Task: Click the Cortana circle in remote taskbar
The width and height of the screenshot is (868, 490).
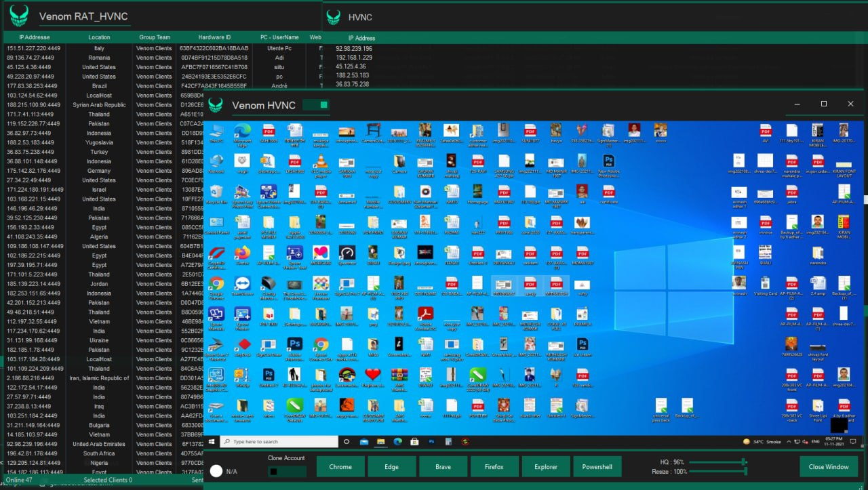Action: click(x=347, y=441)
